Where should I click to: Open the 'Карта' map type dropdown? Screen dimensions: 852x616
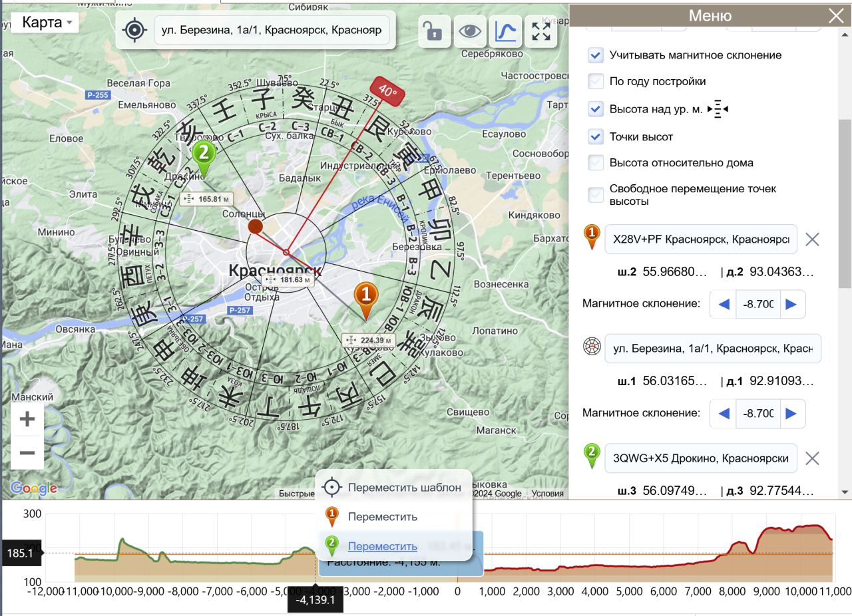point(45,23)
